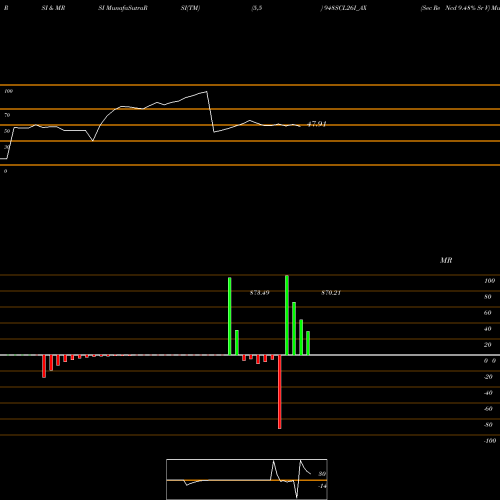Click the -60 label on the MR axis
Image resolution: width=500 pixels, height=500 pixels.
click(488, 409)
